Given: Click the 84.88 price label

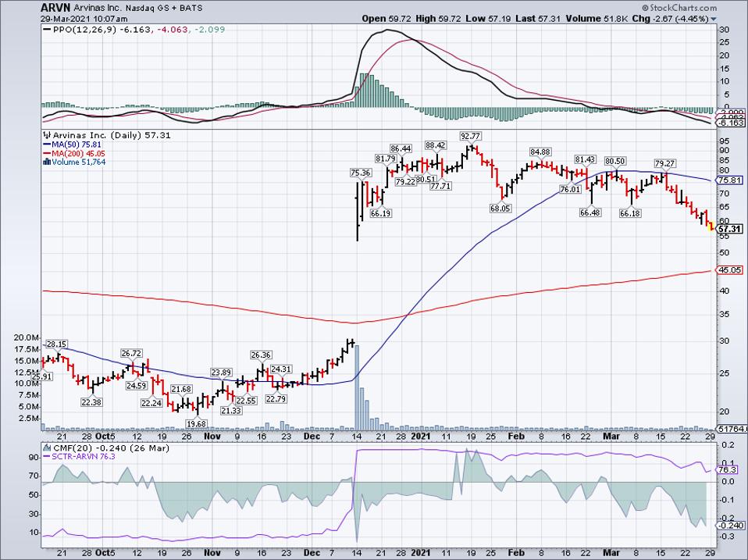Looking at the screenshot, I should coord(540,152).
